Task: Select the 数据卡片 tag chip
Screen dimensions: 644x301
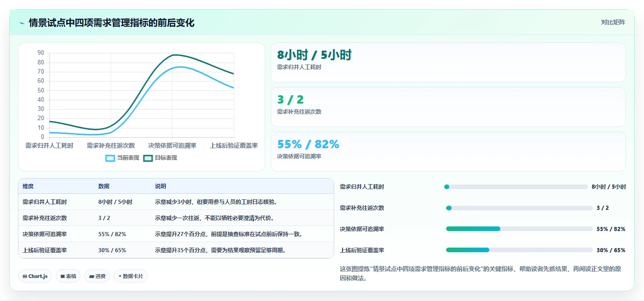Action: [131, 276]
